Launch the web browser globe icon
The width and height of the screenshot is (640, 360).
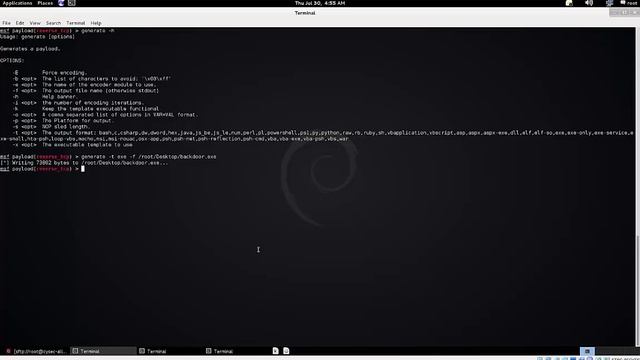[61, 3]
